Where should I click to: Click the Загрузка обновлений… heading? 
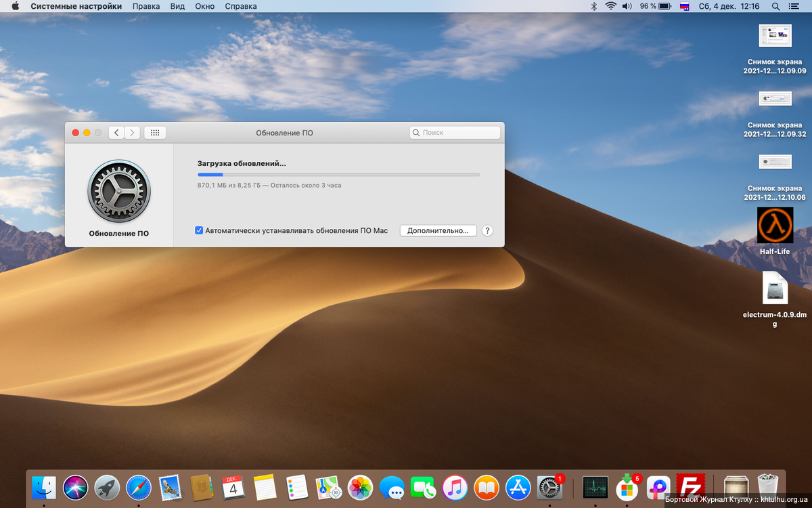point(242,163)
